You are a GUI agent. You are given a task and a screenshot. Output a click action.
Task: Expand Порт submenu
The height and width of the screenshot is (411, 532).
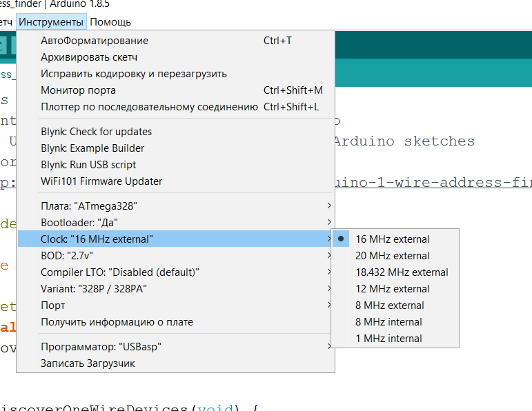[x=175, y=305]
